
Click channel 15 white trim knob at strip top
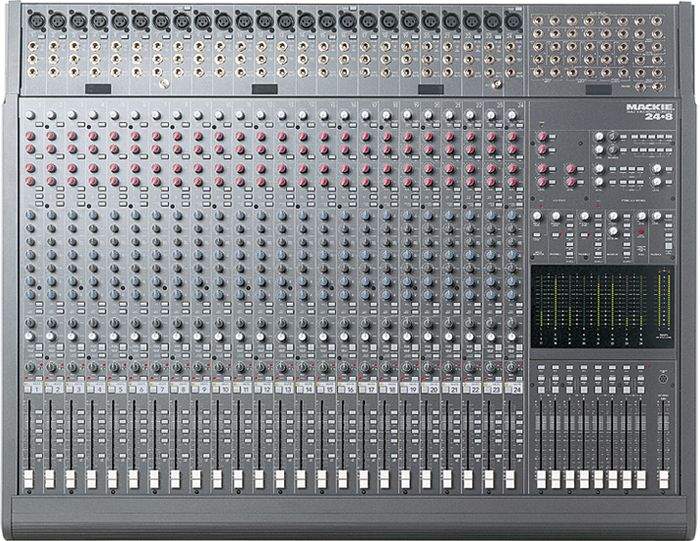pyautogui.click(x=324, y=115)
